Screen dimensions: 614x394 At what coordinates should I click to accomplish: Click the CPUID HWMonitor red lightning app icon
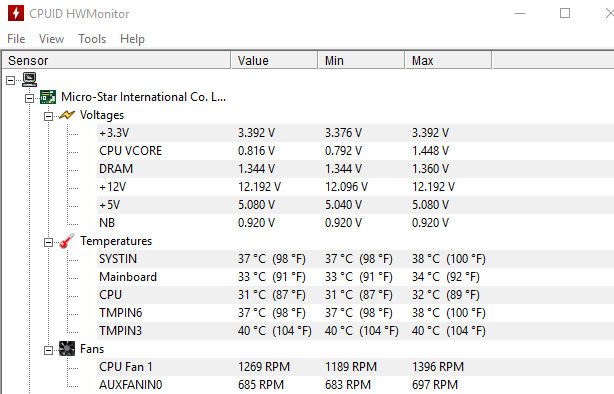click(x=16, y=13)
